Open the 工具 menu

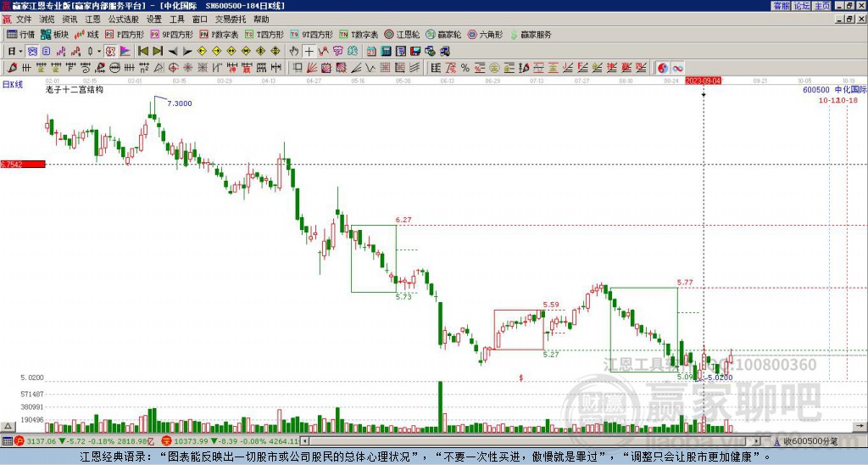point(177,20)
